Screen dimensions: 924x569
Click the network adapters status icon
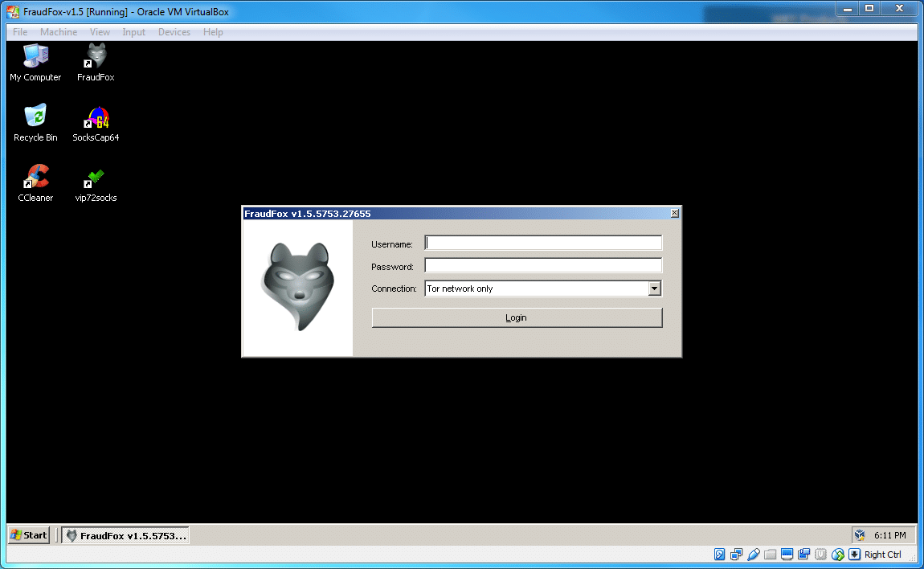tap(736, 555)
